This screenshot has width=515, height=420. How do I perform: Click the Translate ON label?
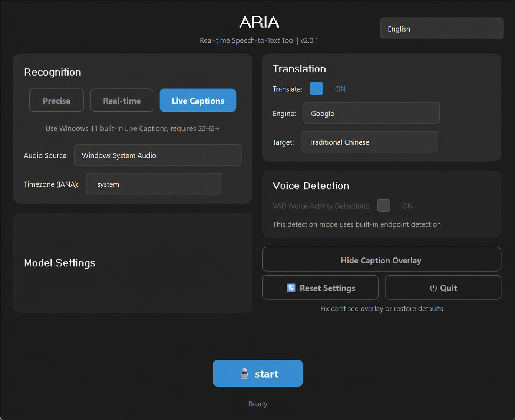coord(340,89)
